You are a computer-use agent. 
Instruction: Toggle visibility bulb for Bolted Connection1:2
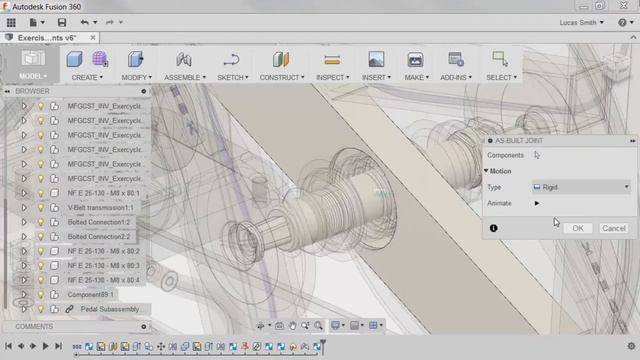(x=40, y=222)
